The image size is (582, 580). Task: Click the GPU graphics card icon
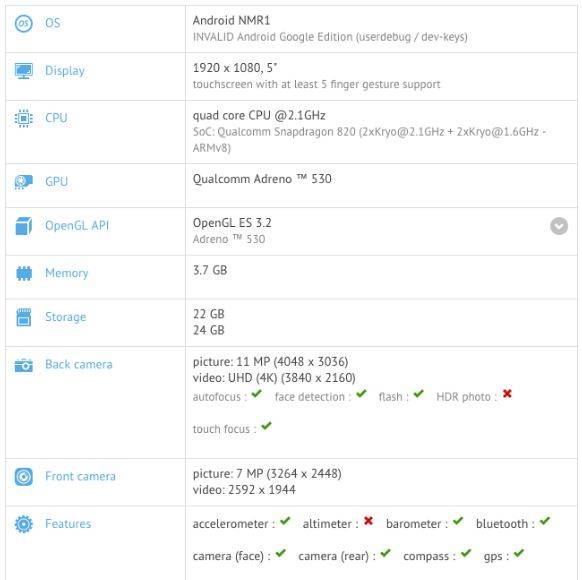23,182
